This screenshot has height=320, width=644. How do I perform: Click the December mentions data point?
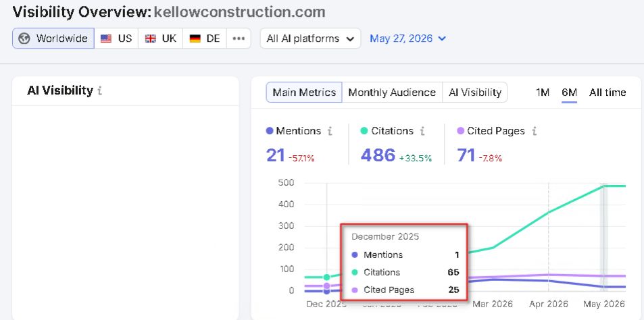pos(326,291)
